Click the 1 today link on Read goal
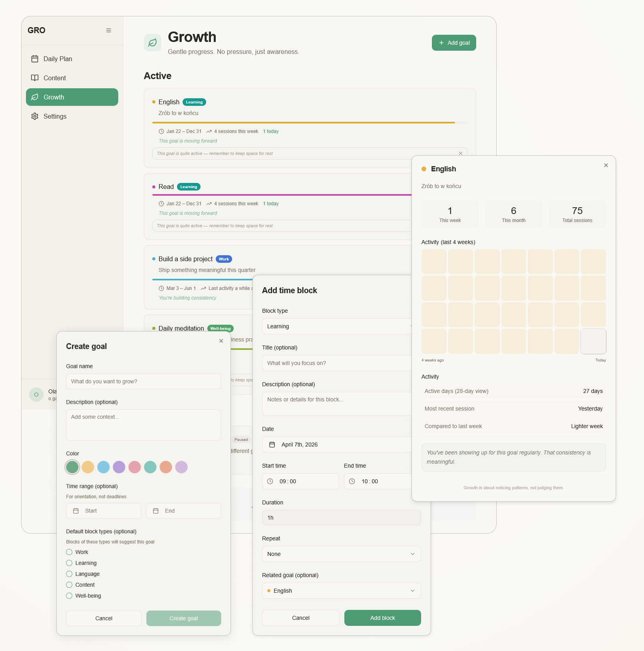Viewport: 644px width, 651px height. 271,204
